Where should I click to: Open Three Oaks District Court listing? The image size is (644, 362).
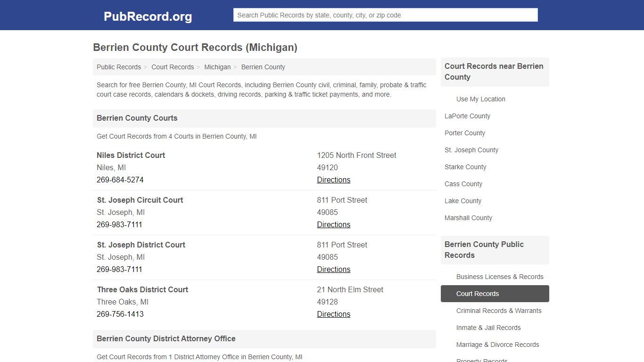[142, 289]
